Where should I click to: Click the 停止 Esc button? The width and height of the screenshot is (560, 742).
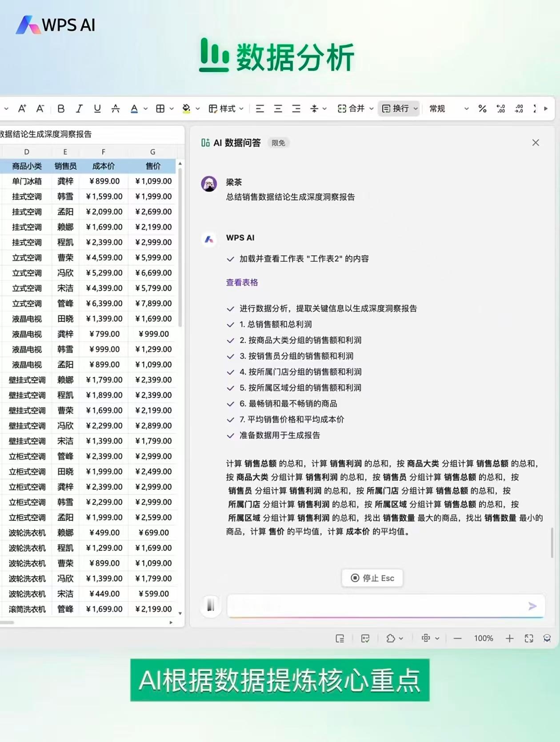point(372,578)
